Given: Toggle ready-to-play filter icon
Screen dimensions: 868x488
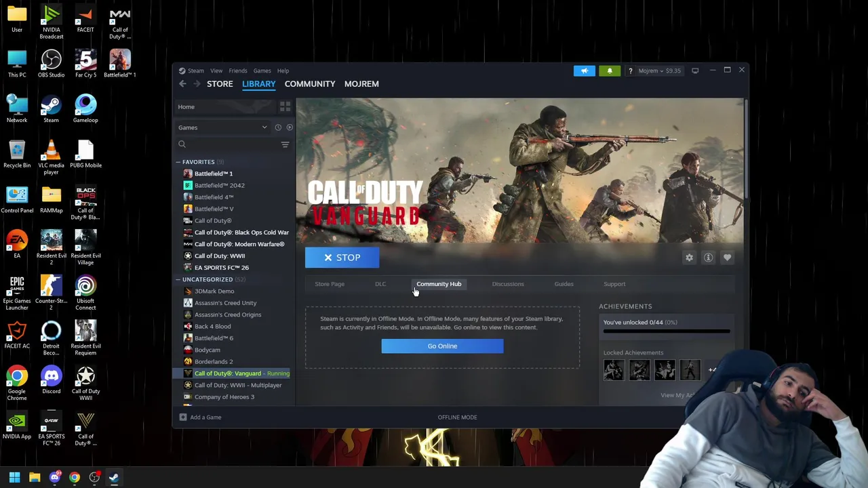Looking at the screenshot, I should coord(290,127).
